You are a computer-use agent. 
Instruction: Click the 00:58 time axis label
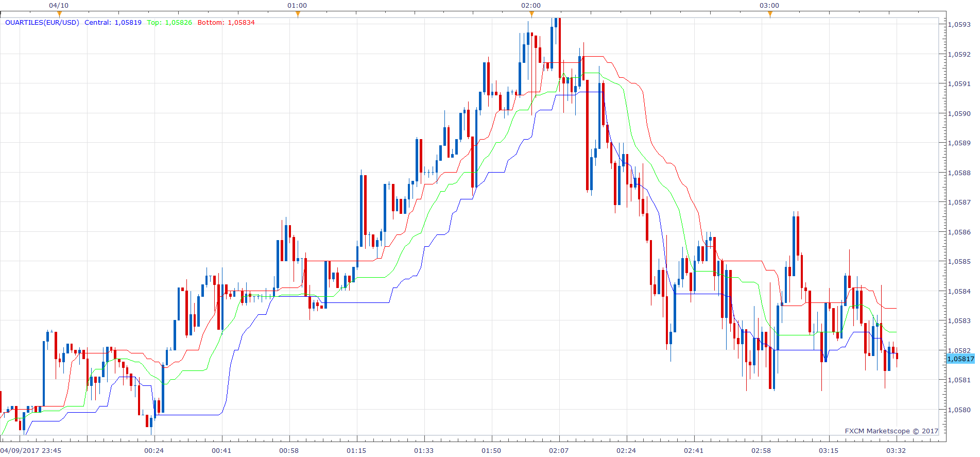289,450
